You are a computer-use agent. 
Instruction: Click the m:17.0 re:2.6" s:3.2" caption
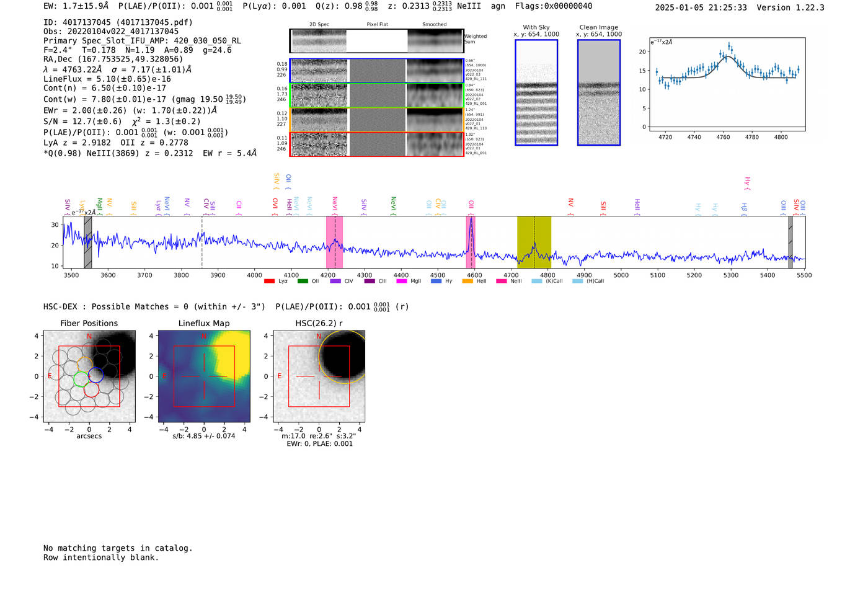(x=319, y=436)
